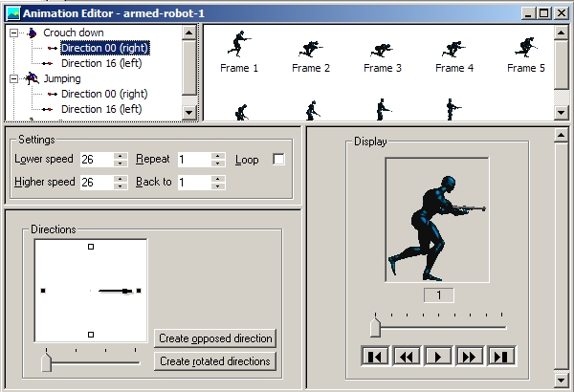This screenshot has width=574, height=392.
Task: Select the Frame 1 thumbnail
Action: tap(239, 44)
